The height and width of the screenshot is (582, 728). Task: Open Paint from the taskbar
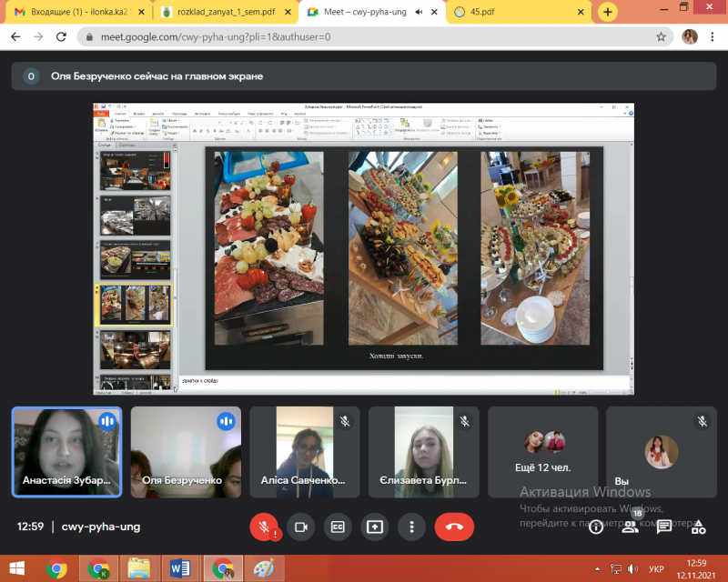[263, 568]
